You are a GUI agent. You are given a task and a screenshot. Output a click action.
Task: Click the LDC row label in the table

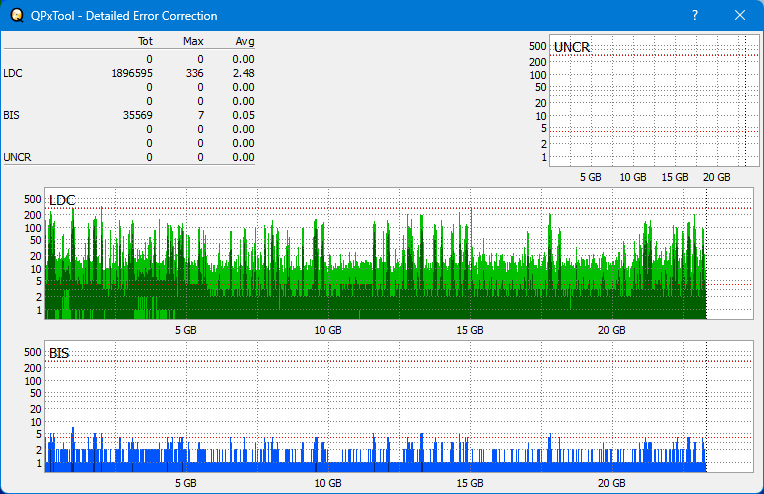[x=13, y=73]
